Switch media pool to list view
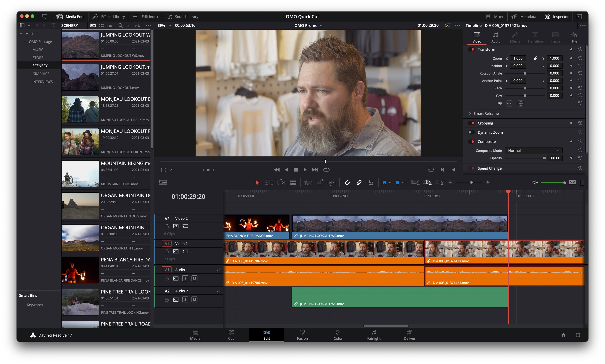Image resolution: width=605 pixels, height=364 pixels. pos(110,25)
